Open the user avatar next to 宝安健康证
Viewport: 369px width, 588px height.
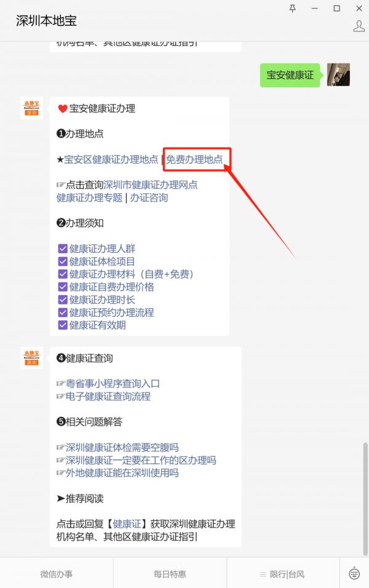338,74
